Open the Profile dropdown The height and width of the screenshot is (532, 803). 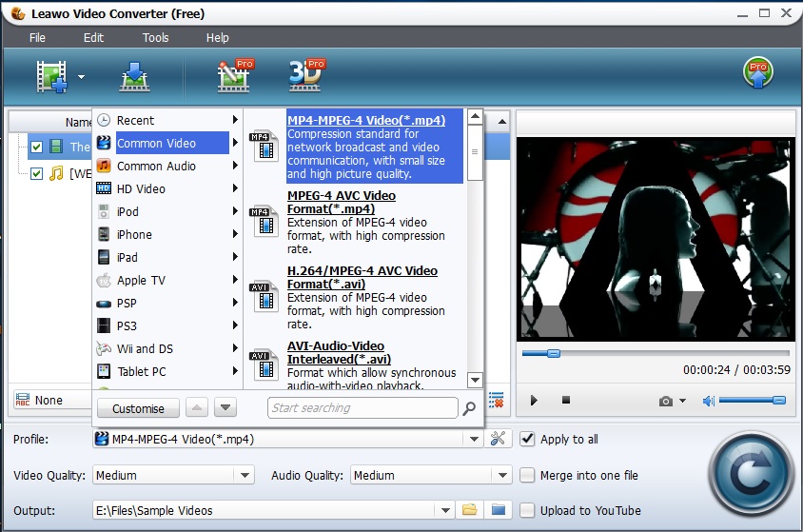474,439
